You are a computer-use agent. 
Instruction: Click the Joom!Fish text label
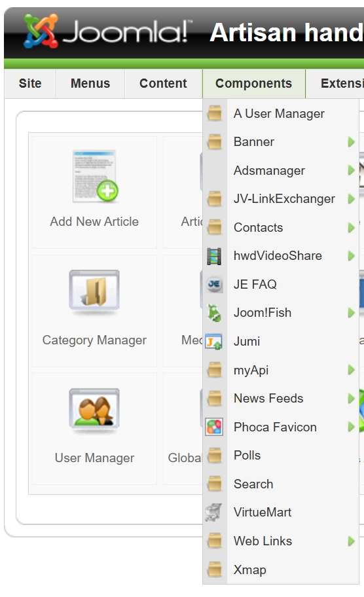point(263,313)
